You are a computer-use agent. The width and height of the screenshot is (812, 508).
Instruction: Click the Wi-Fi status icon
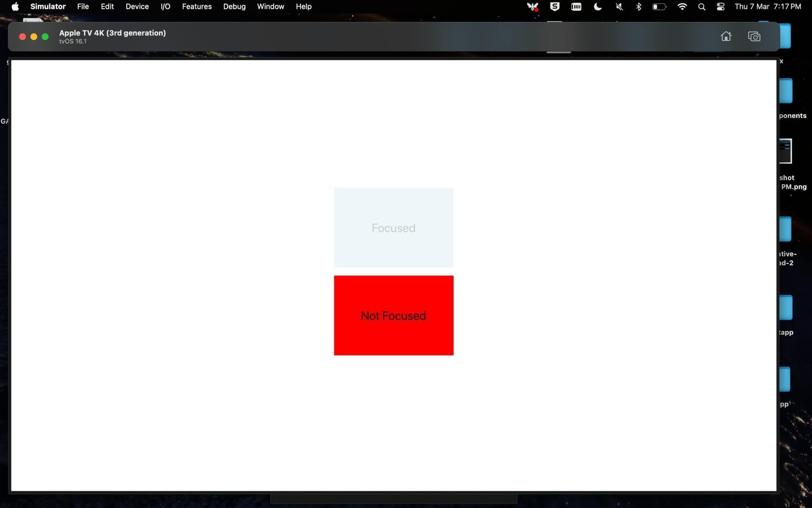tap(682, 7)
